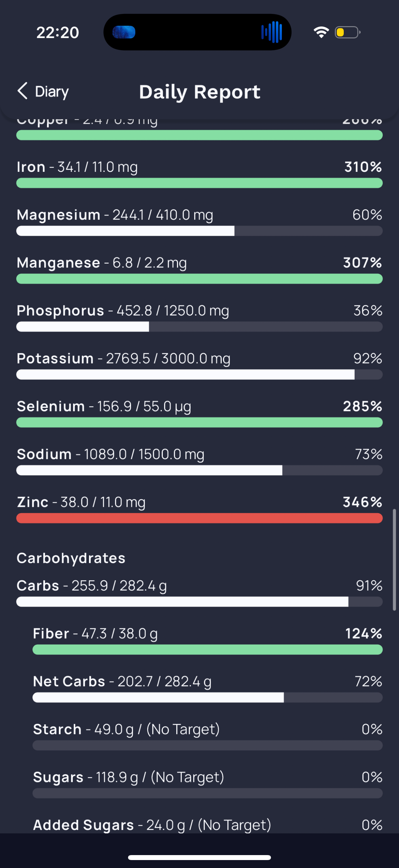Tap the Daily Report title
The height and width of the screenshot is (868, 399).
(x=200, y=92)
